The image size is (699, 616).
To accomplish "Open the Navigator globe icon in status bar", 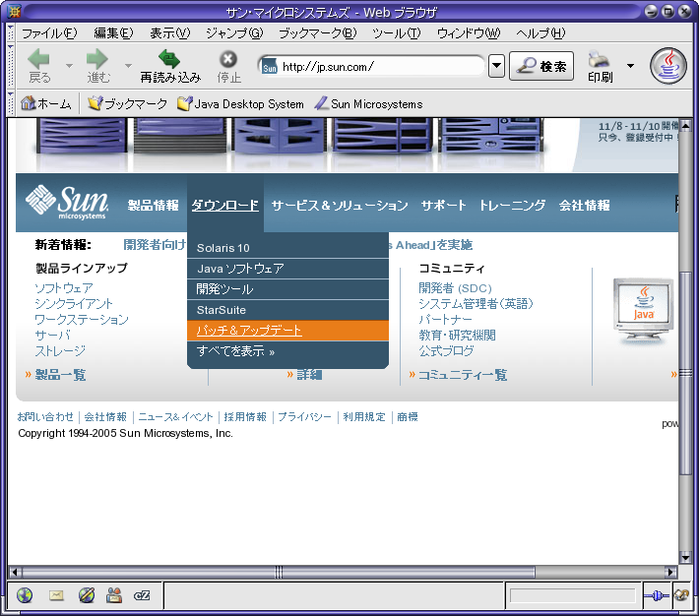I will pos(25,595).
